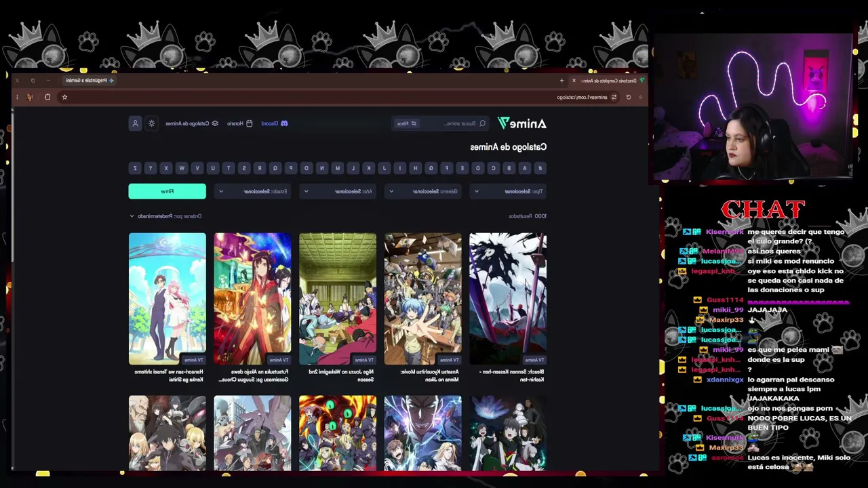Toggle the light/dark theme sun icon
The width and height of the screenshot is (868, 488).
coord(151,123)
